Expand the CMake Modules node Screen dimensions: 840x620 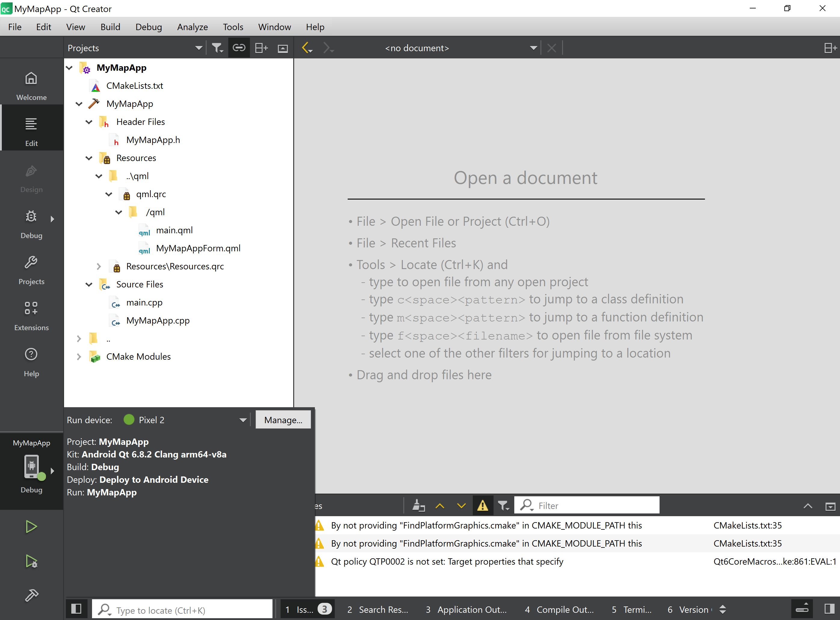[79, 357]
